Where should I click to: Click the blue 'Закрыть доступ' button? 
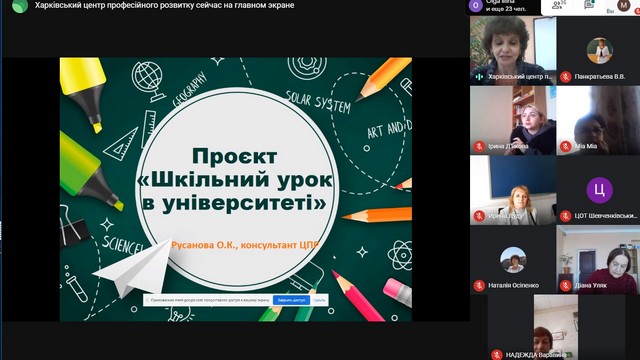tap(291, 300)
